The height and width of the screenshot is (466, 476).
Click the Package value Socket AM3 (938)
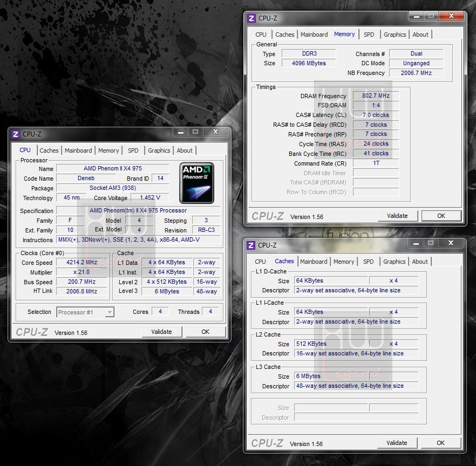113,188
